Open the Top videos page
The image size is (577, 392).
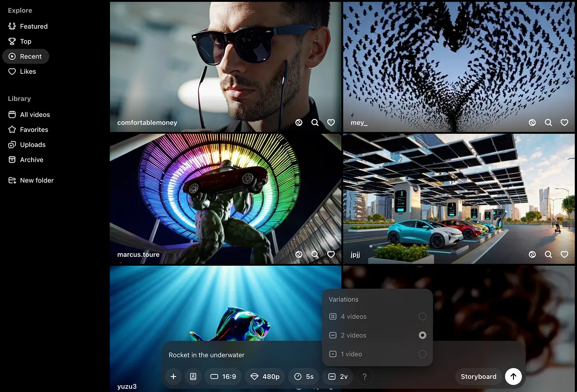coord(20,41)
